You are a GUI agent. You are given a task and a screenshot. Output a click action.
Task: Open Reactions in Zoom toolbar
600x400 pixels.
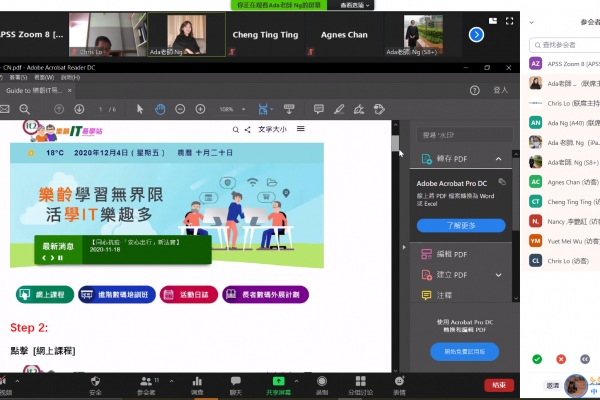coord(399,385)
